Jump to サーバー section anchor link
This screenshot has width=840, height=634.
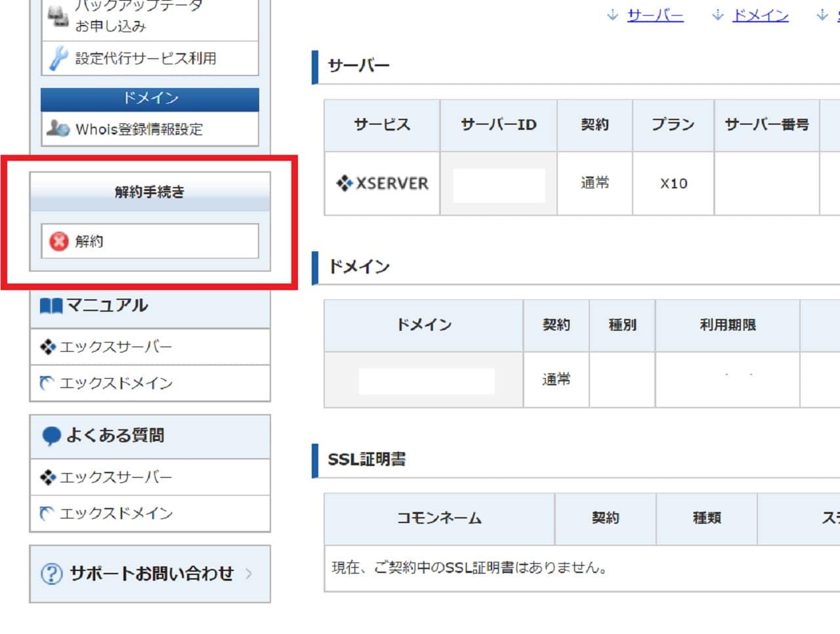point(655,15)
